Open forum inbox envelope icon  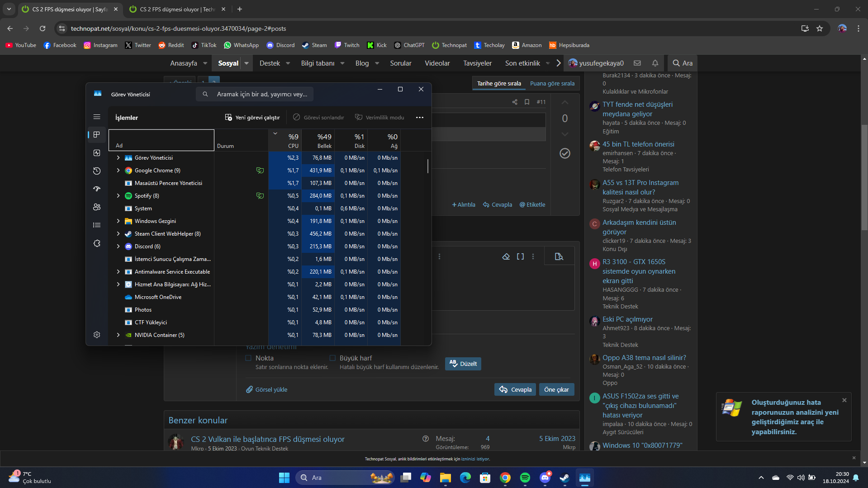point(637,63)
